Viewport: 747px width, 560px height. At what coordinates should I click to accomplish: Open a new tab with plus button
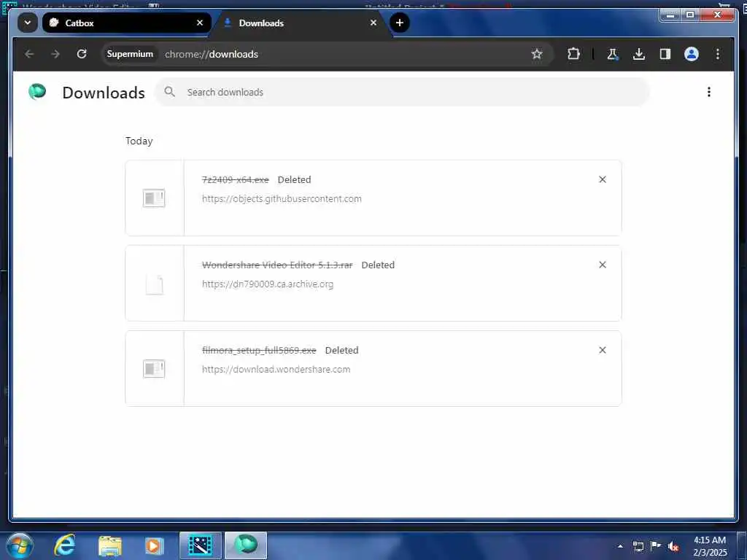[x=400, y=23]
